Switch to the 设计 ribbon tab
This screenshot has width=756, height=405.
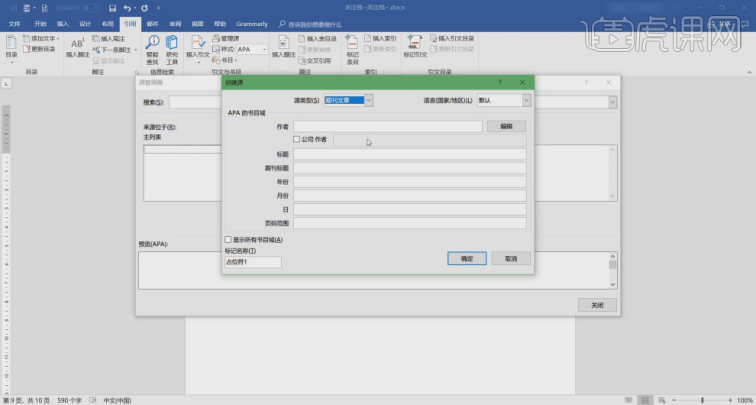(85, 22)
